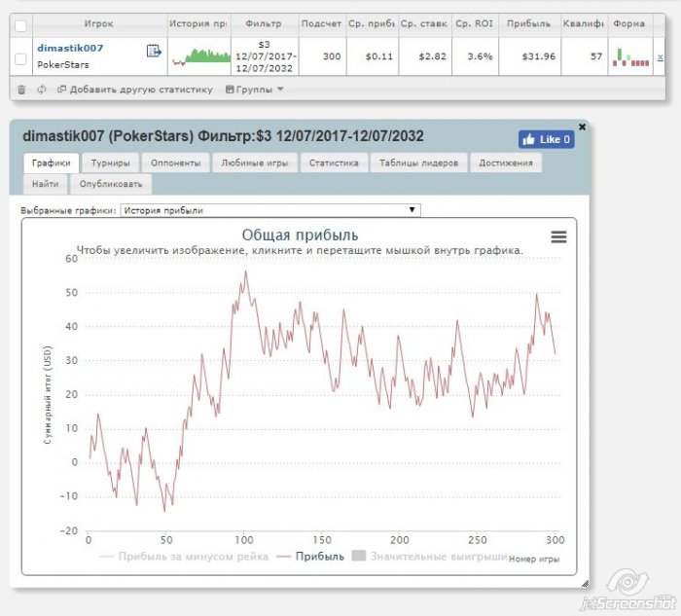Switch to the 'Достижения' tab

coord(506,163)
